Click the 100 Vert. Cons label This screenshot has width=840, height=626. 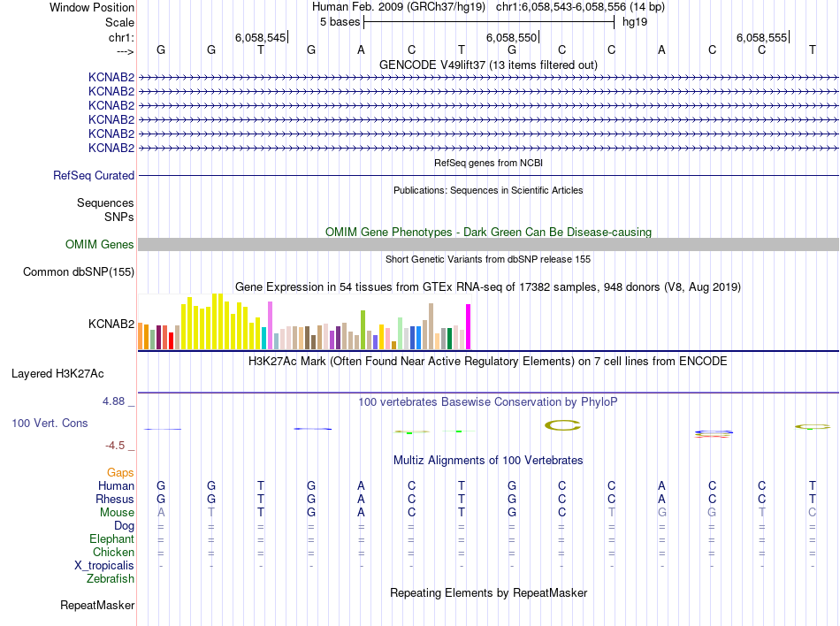tap(50, 424)
